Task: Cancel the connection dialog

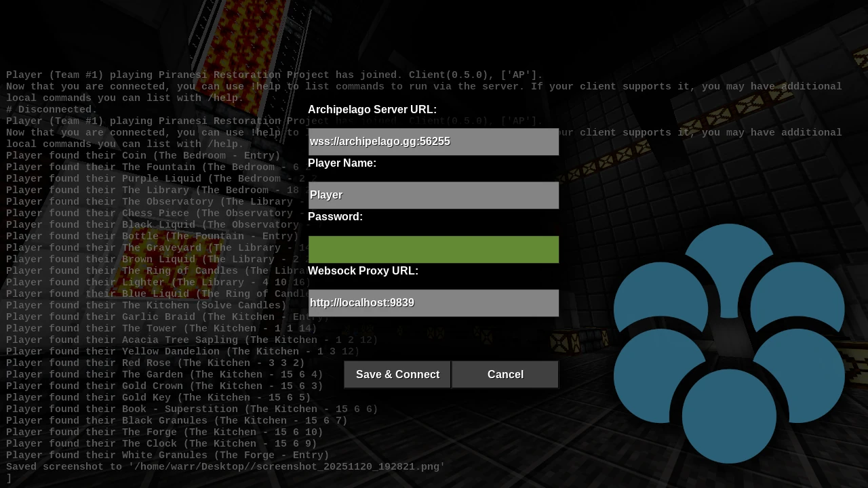Action: click(505, 374)
